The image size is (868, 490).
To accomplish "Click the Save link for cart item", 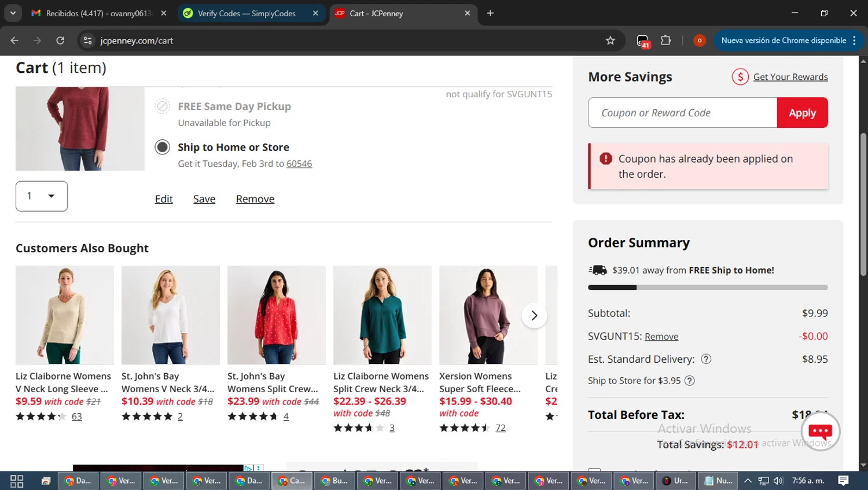I will tap(204, 199).
